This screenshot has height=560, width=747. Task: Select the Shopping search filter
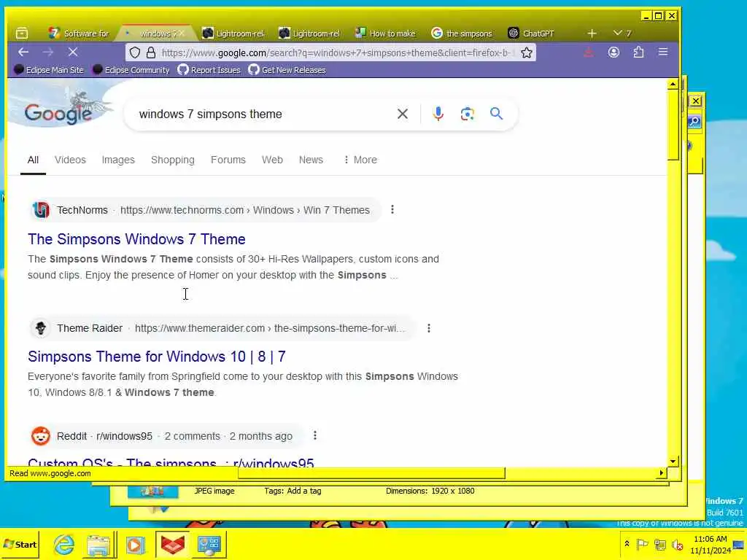pyautogui.click(x=172, y=160)
